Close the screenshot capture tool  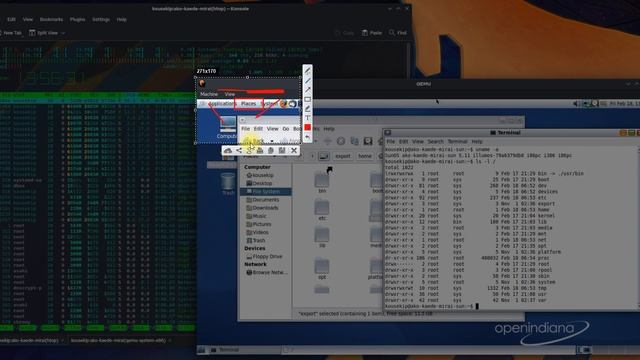[x=293, y=151]
